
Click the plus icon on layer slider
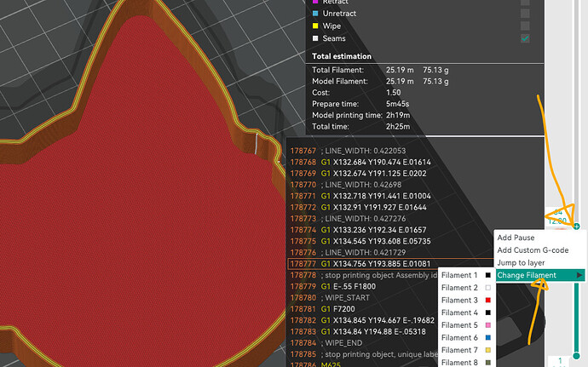pos(576,227)
